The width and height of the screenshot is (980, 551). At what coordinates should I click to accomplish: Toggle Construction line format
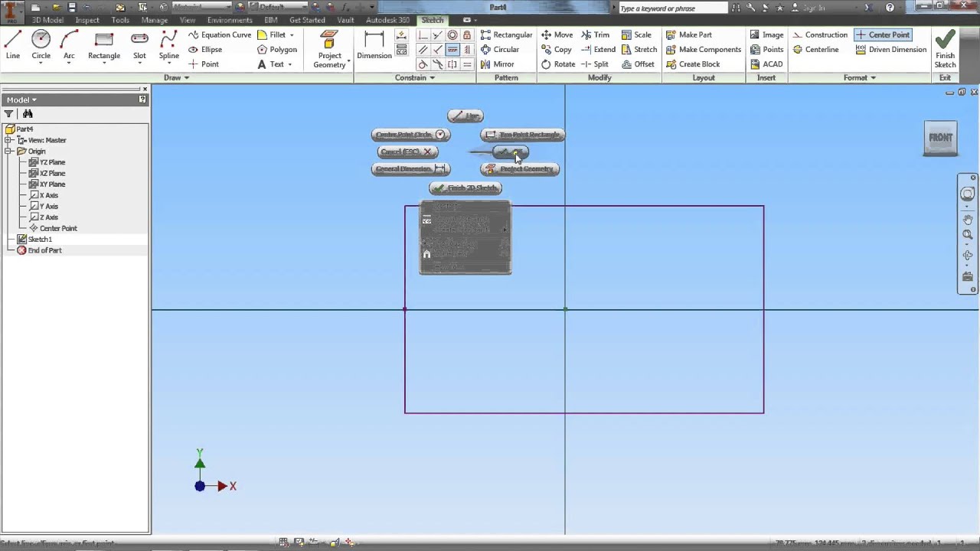tap(820, 34)
